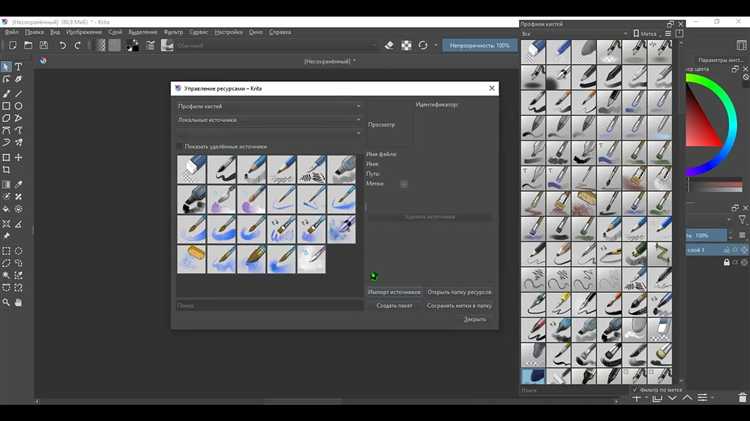The width and height of the screenshot is (750, 421).
Task: Open the Справка menu
Action: [x=280, y=32]
